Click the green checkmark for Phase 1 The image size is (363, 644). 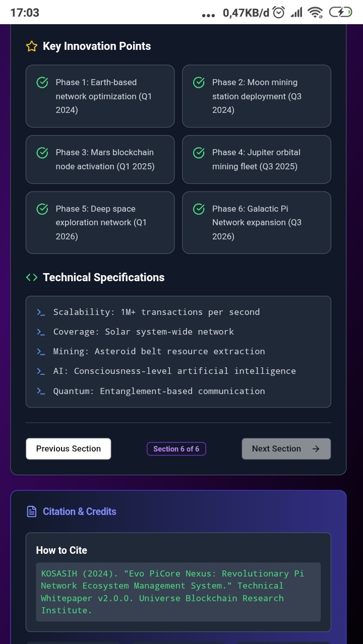[43, 83]
